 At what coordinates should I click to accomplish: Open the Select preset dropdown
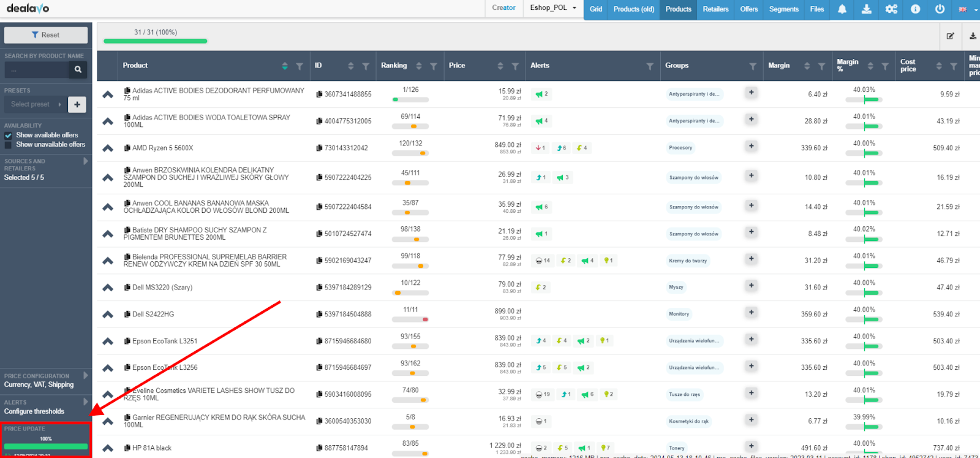[35, 104]
